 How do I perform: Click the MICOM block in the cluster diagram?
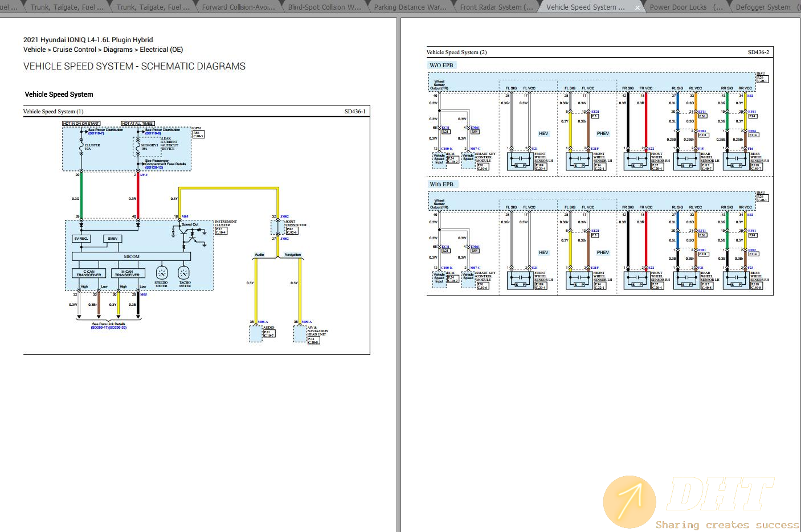click(x=132, y=257)
